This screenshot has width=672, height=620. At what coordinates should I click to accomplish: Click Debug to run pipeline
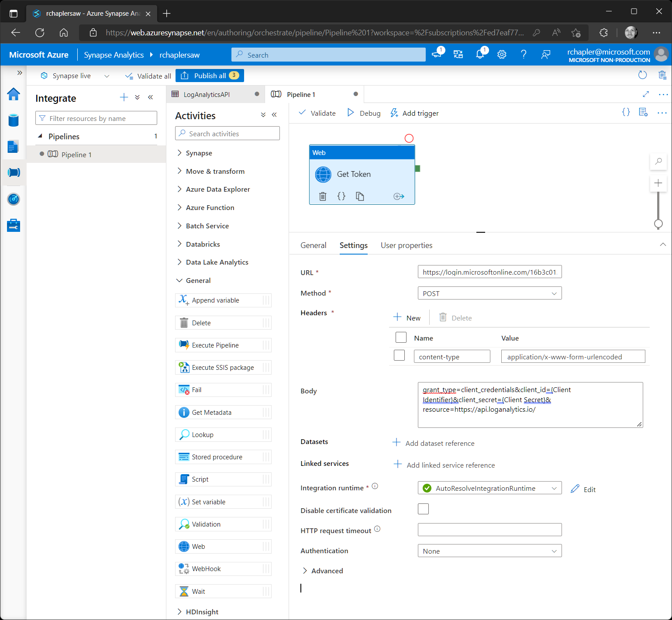pos(364,113)
